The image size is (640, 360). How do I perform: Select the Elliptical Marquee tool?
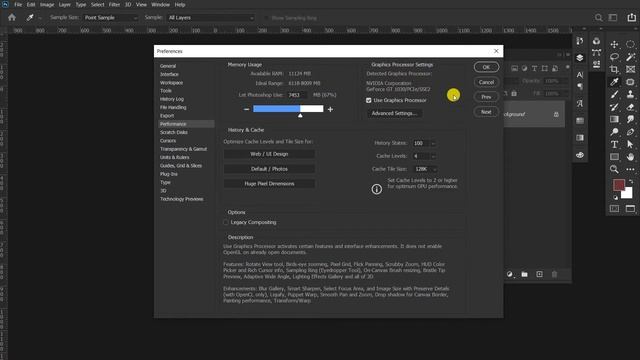tap(630, 44)
